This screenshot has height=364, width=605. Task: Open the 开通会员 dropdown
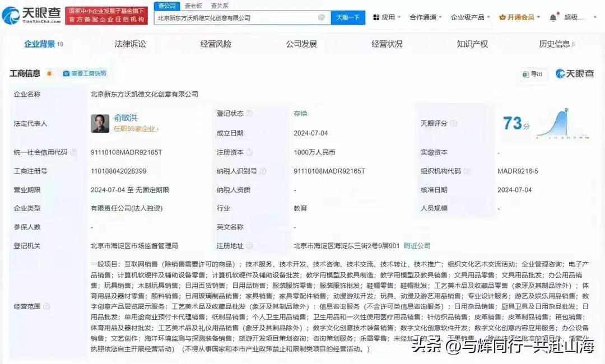[x=520, y=17]
